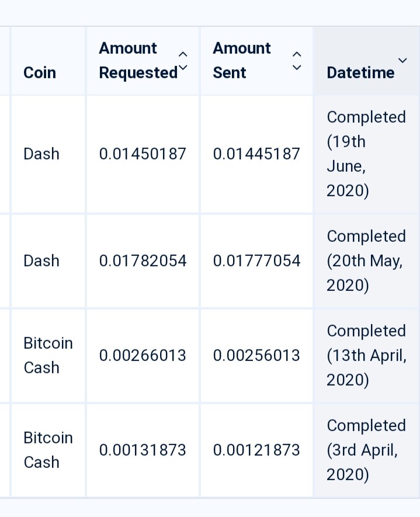Select Completed 3rd April 2020 status
420x517 pixels.
(x=366, y=450)
